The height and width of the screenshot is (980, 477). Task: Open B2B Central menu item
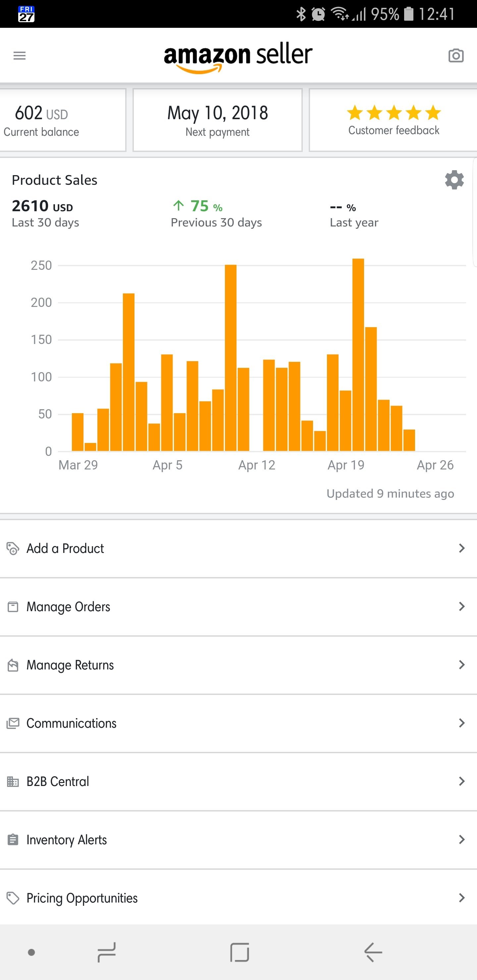[238, 781]
